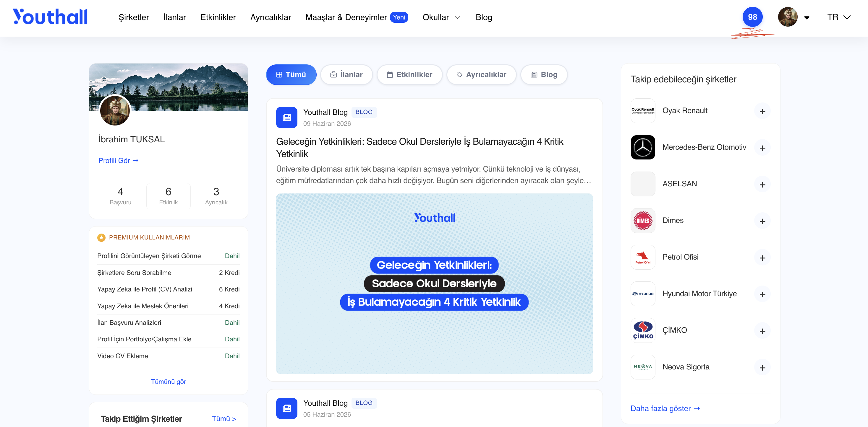The image size is (868, 427).
Task: Open the Petrol Ofisi logo
Action: 643,257
